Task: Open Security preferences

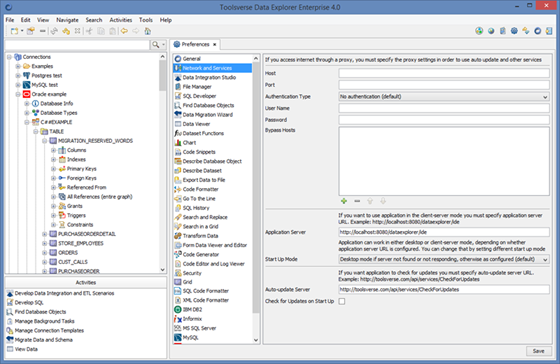Action: [x=192, y=273]
